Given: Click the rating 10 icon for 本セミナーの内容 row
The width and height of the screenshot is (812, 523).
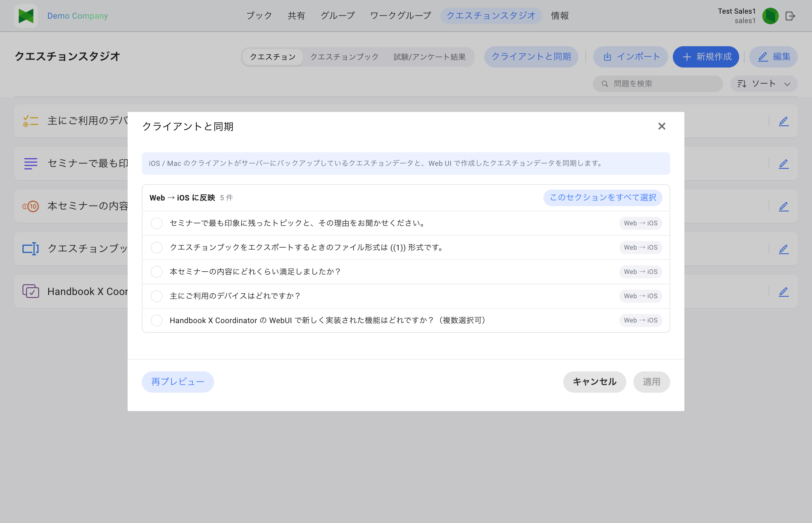Looking at the screenshot, I should coord(31,206).
